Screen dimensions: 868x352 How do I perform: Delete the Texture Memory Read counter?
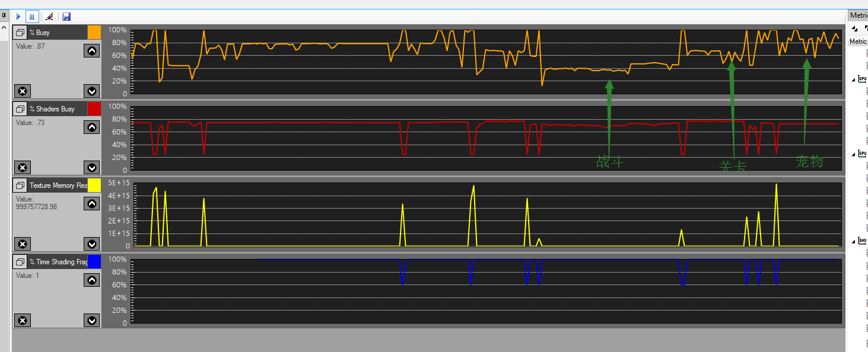click(x=23, y=244)
